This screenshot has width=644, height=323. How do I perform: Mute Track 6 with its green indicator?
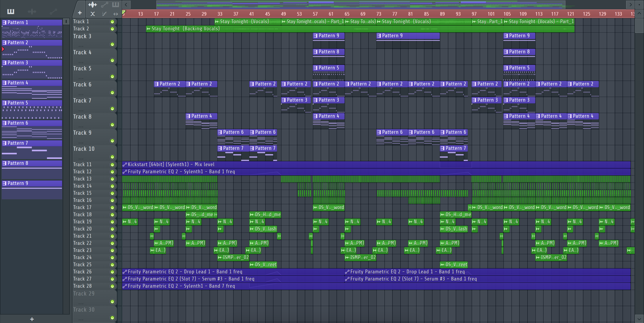pyautogui.click(x=112, y=93)
